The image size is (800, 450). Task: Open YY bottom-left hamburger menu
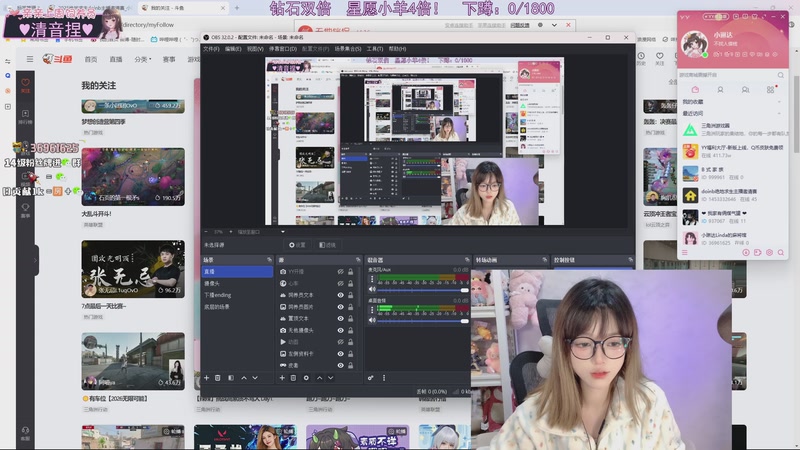(x=685, y=253)
